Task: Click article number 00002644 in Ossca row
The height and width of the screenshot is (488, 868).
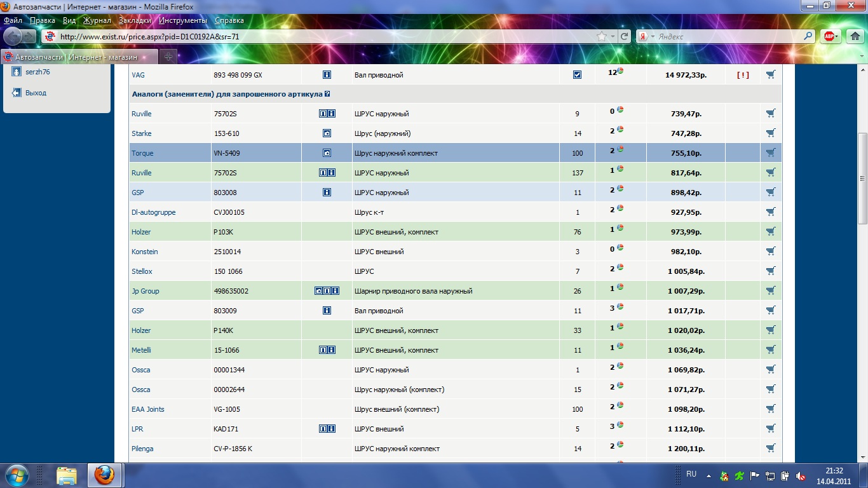Action: (x=229, y=390)
